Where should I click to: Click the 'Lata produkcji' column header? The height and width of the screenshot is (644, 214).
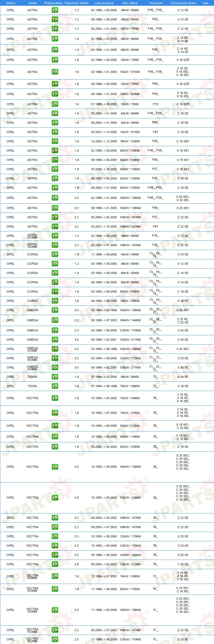(104, 3)
